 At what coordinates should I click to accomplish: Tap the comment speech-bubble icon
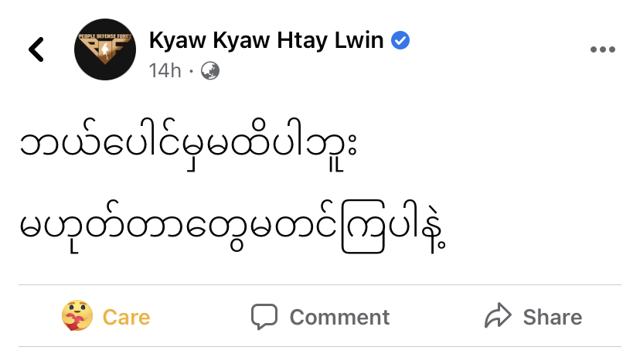[x=264, y=316]
